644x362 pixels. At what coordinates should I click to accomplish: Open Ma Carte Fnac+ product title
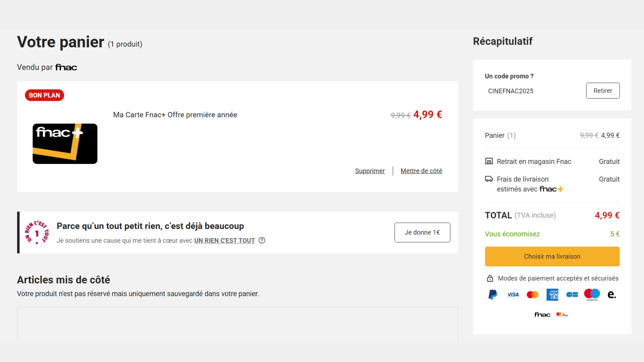point(175,115)
